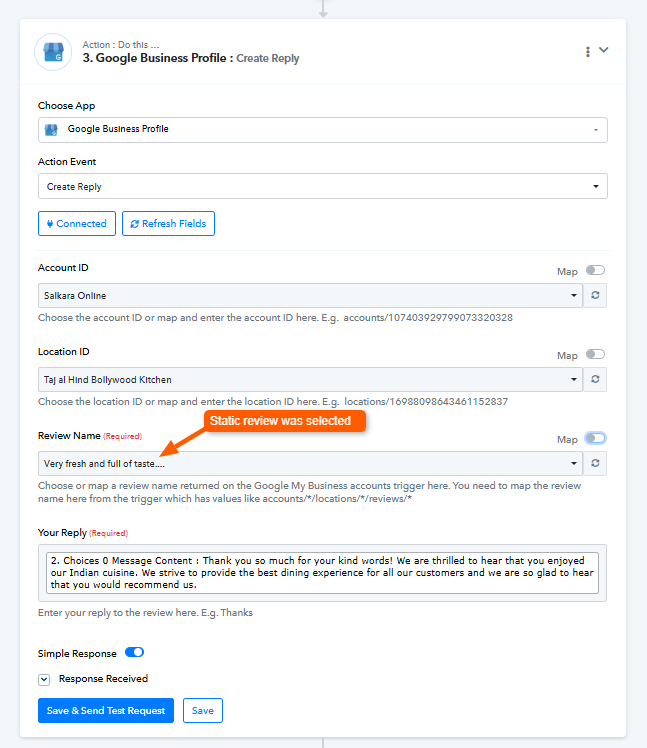This screenshot has width=647, height=748.
Task: Click Save & Send Test Request
Action: tap(106, 710)
